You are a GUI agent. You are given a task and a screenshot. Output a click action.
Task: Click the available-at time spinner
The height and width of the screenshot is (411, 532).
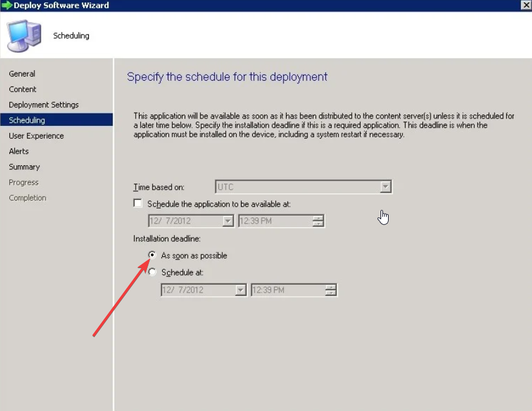pos(318,221)
